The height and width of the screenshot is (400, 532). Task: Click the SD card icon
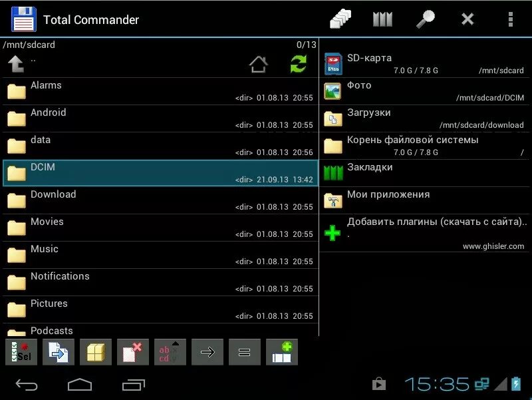(333, 64)
